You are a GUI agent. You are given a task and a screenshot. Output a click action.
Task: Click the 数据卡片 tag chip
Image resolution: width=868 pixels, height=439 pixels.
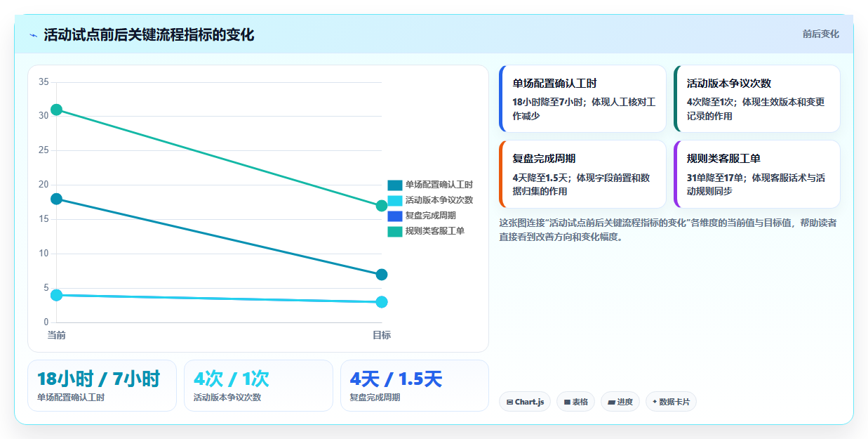pyautogui.click(x=671, y=402)
